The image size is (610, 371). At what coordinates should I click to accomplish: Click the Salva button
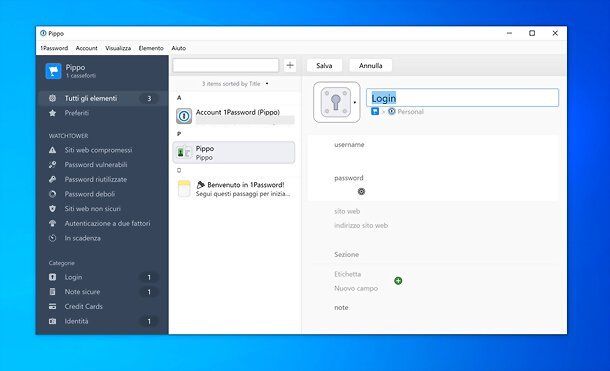click(324, 66)
